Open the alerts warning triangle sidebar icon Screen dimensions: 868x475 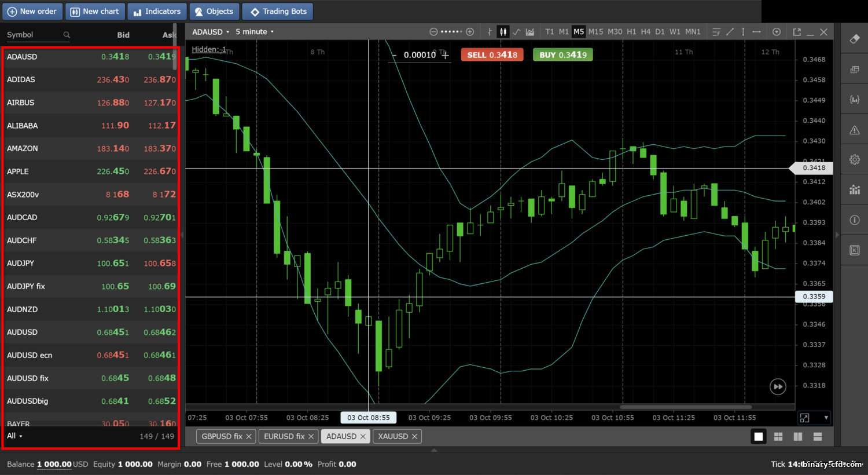tap(855, 130)
